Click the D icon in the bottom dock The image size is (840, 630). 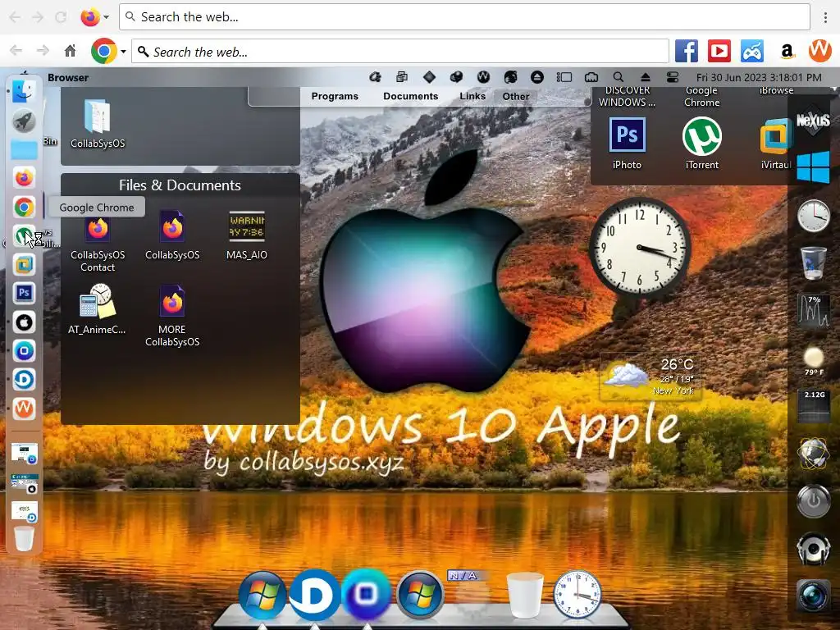pyautogui.click(x=314, y=595)
